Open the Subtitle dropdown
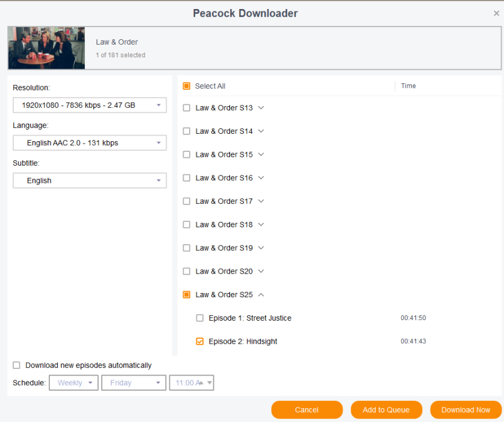Screen dimensions: 504x422 pyautogui.click(x=90, y=181)
